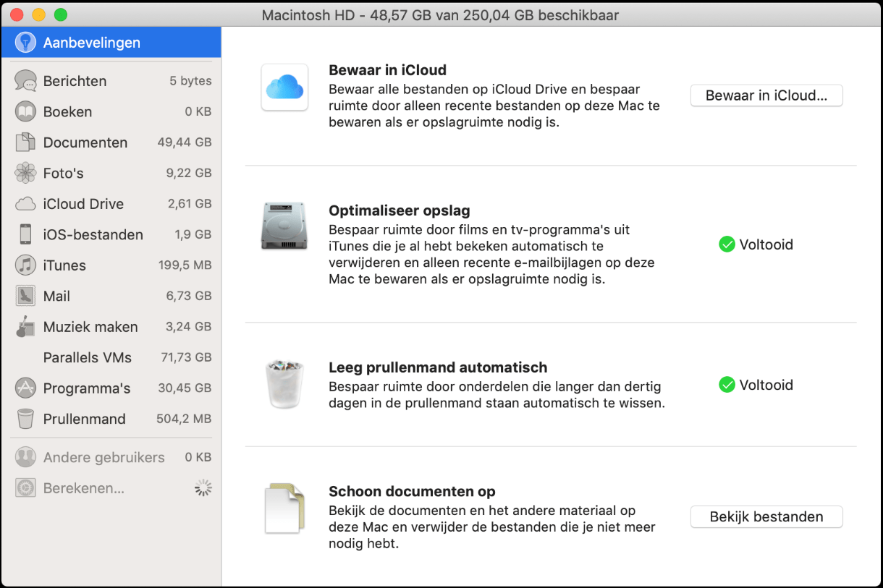Click the documents icon beside Schoon documenten op
883x588 pixels.
pyautogui.click(x=284, y=508)
